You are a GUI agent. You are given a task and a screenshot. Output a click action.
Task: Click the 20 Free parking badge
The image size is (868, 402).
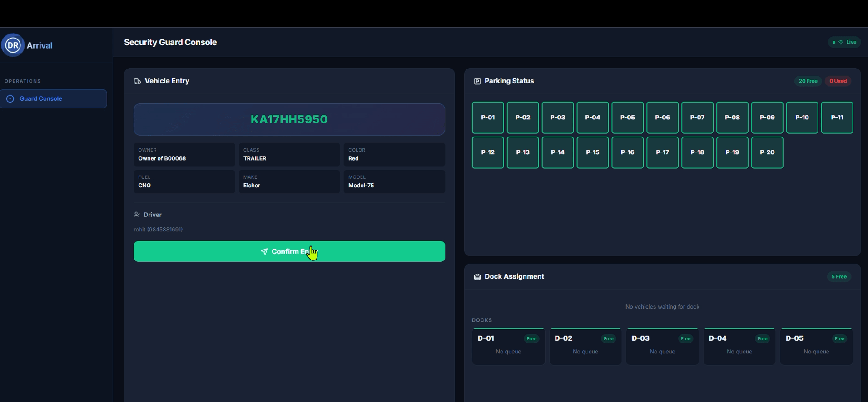point(808,81)
